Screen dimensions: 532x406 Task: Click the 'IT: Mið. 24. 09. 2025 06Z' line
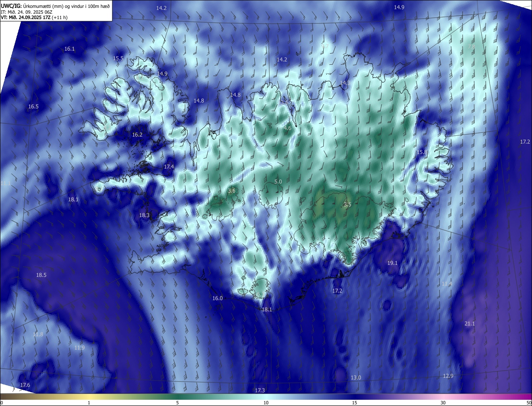26,12
